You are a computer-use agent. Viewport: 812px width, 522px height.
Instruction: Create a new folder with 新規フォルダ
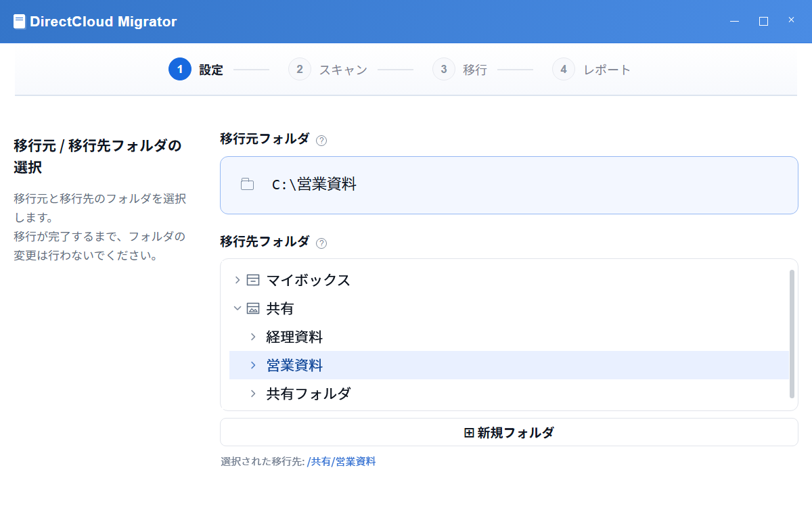509,432
